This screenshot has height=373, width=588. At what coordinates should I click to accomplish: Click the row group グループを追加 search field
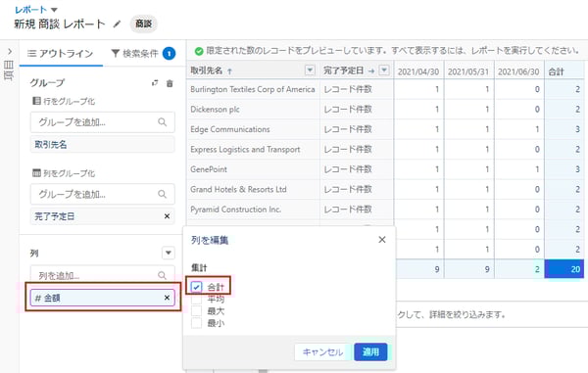pos(102,122)
